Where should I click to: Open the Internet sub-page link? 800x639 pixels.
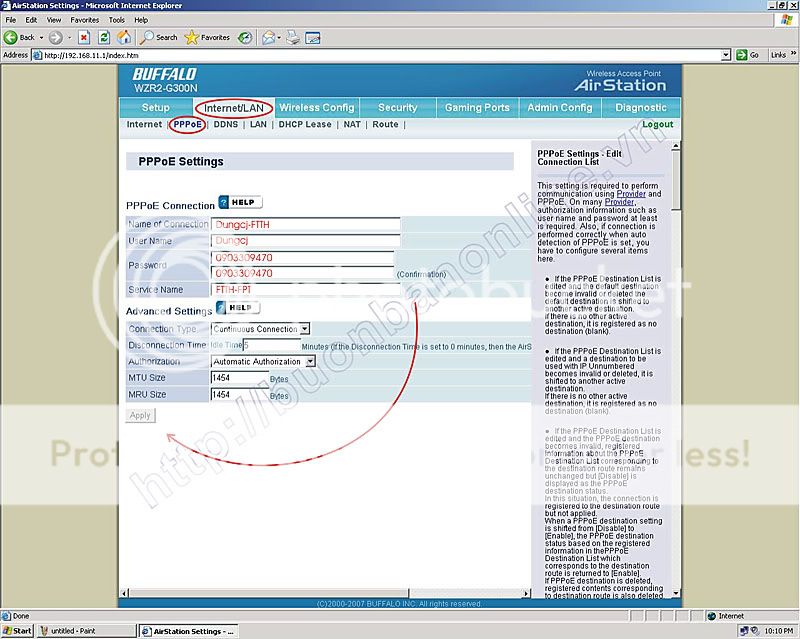[144, 124]
